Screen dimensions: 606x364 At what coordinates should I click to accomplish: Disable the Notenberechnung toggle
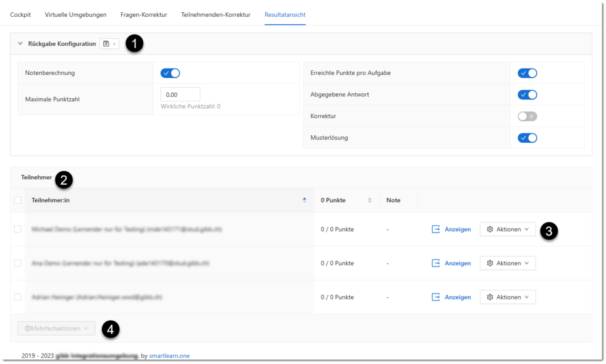[x=169, y=72]
